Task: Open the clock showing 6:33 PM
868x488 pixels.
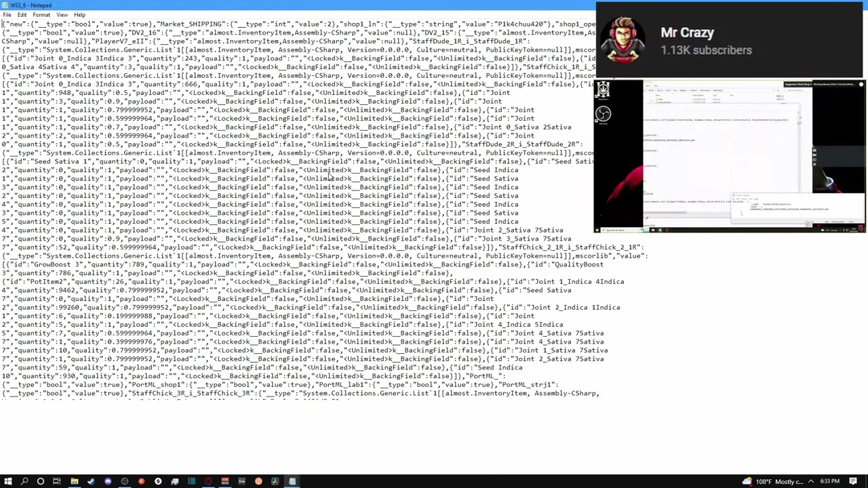Action: tap(829, 481)
